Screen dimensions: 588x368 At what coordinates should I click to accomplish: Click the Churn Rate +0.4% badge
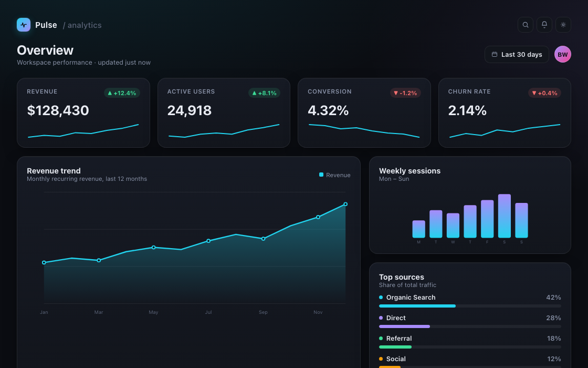click(x=544, y=93)
